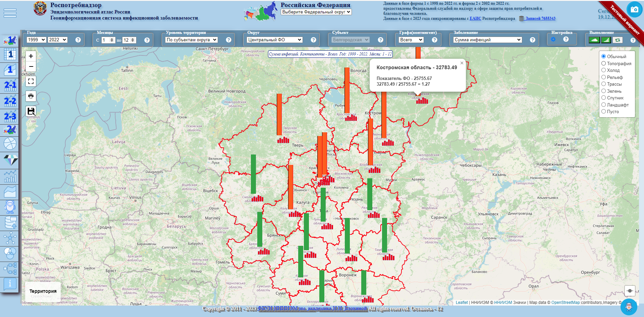Click the start month number field
Viewport: 644px width, 317px height.
pos(107,40)
